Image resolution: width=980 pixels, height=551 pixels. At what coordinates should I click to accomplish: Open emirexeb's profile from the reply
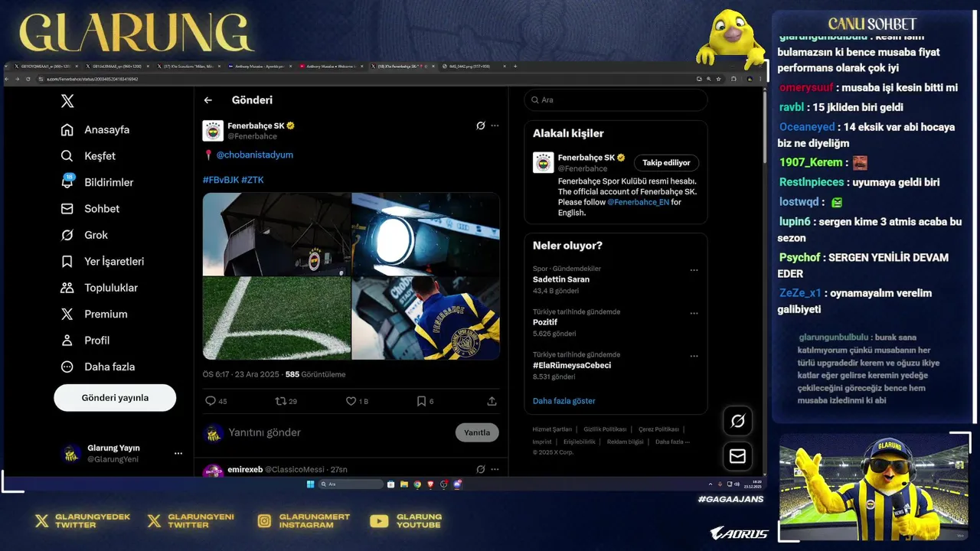click(244, 469)
